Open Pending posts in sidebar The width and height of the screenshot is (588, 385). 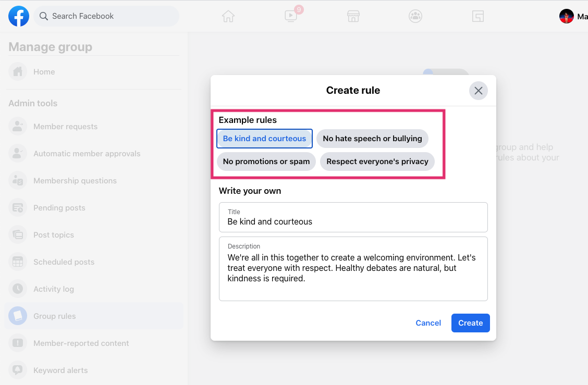(x=94, y=208)
